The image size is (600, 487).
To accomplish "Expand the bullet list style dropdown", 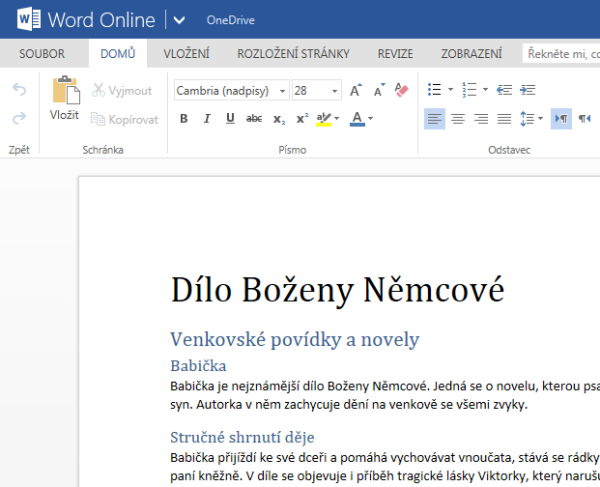I will pyautogui.click(x=450, y=90).
